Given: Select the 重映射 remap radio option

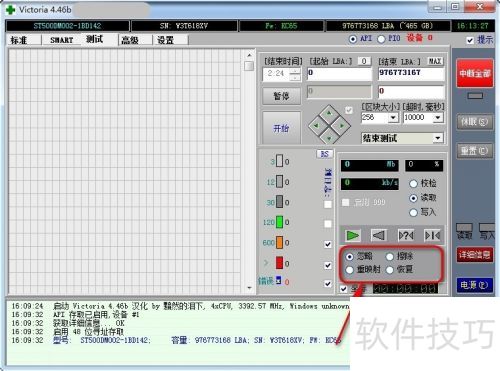Looking at the screenshot, I should click(349, 270).
